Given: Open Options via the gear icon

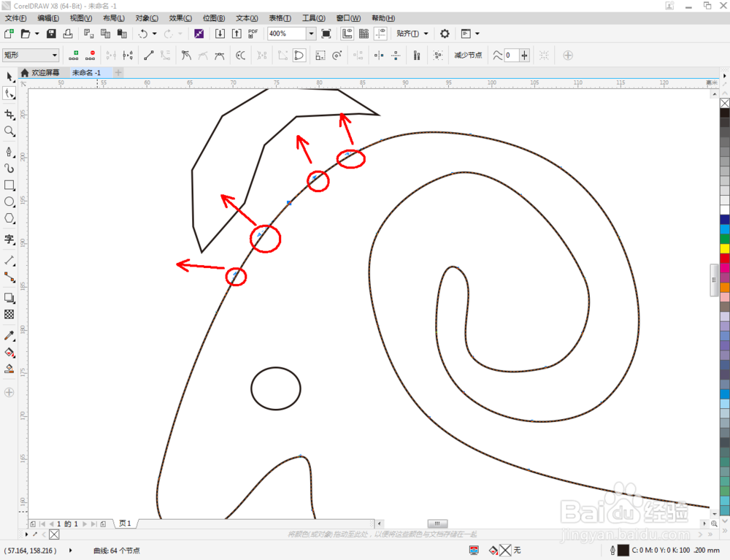Looking at the screenshot, I should tap(445, 34).
